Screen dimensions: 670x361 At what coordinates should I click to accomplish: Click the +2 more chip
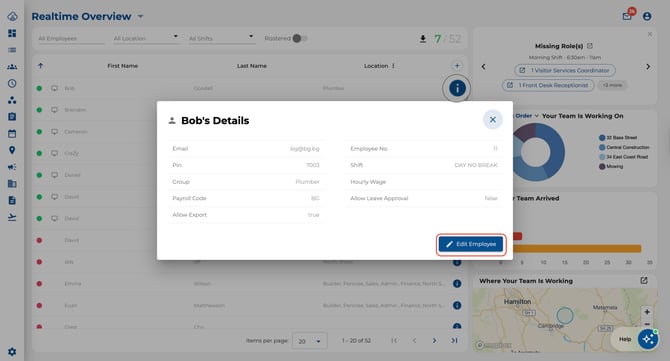point(612,85)
